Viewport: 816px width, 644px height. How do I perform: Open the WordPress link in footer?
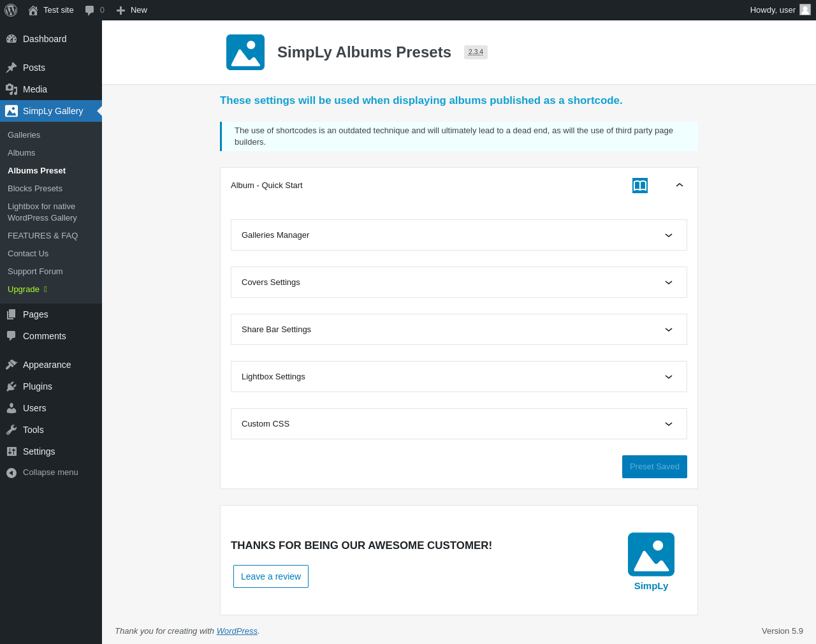(x=237, y=631)
